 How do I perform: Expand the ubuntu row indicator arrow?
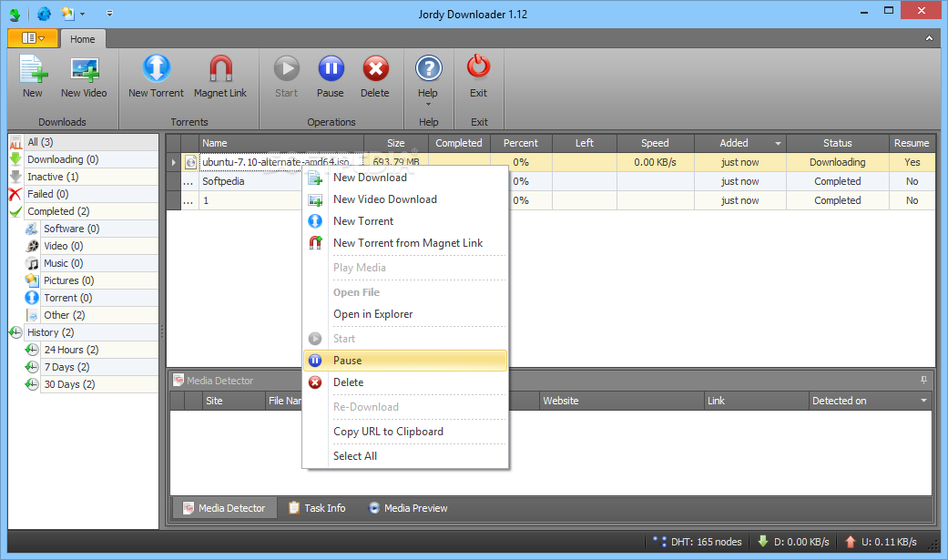(174, 163)
